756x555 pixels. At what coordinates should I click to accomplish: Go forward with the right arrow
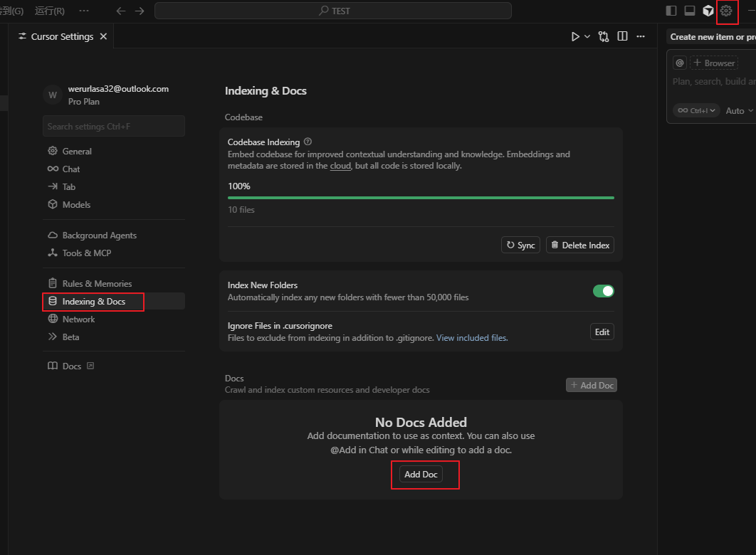tap(140, 11)
